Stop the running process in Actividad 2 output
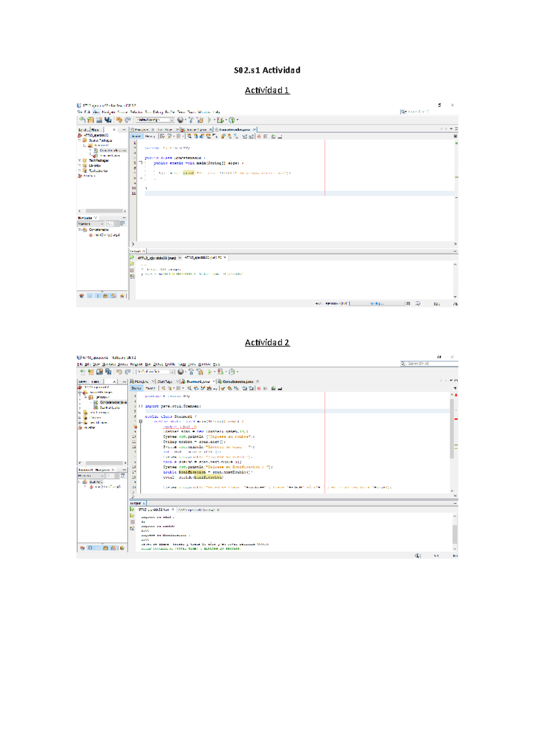 pos(132,522)
